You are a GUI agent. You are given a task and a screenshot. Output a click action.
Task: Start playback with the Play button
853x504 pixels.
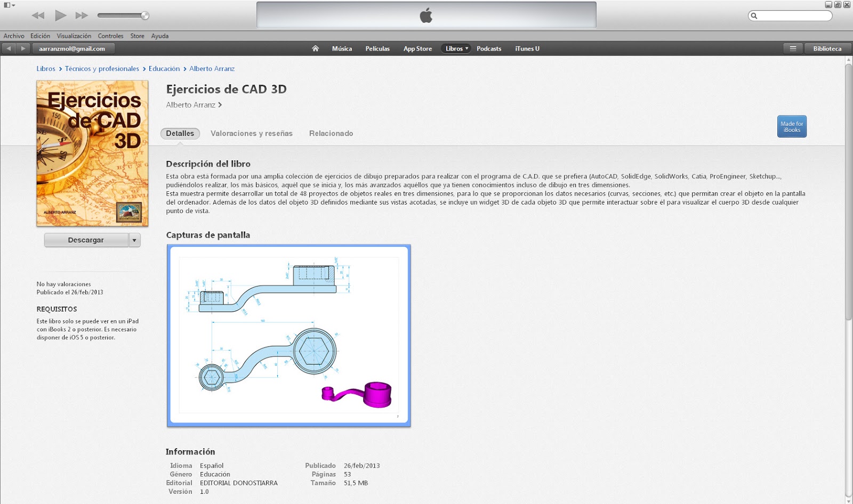tap(61, 15)
